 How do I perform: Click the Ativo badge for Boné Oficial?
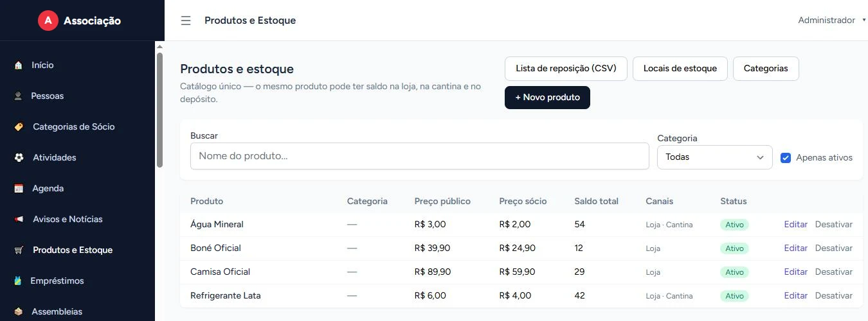pos(734,248)
